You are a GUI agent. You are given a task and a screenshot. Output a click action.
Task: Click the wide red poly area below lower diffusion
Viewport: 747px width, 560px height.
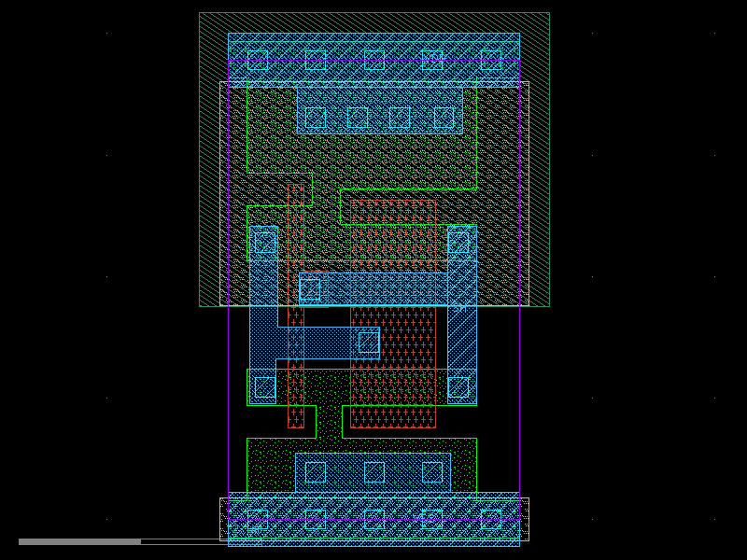[x=393, y=416]
